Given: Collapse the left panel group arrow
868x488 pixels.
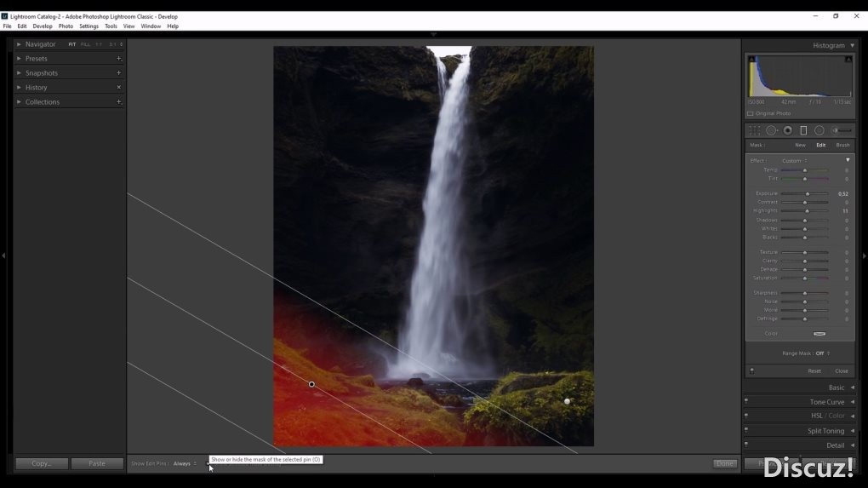Looking at the screenshot, I should [4, 255].
